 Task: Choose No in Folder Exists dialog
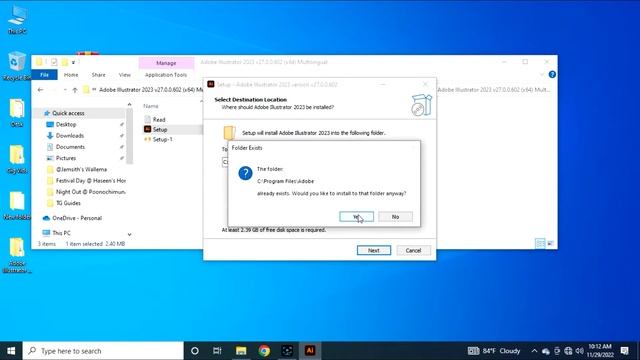(395, 217)
